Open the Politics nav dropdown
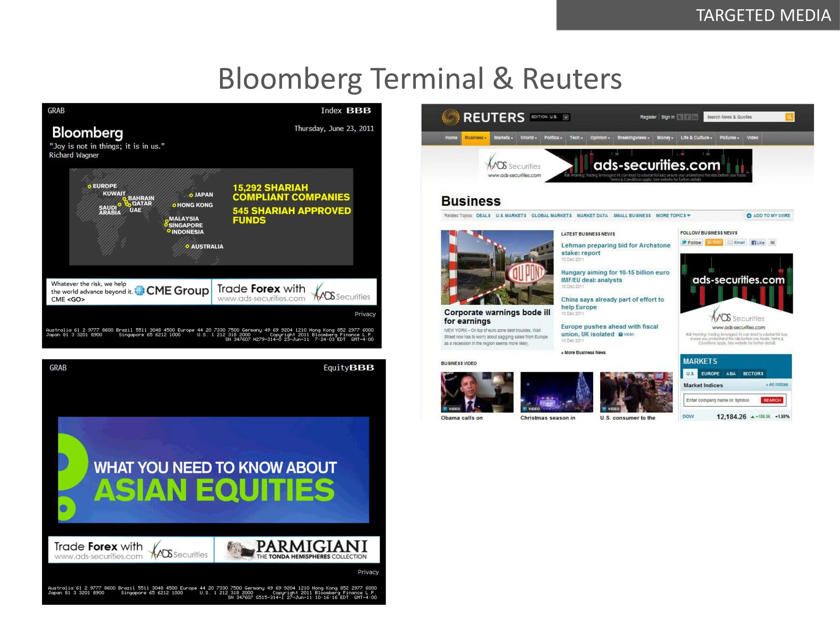Screen dimensions: 840x630 553,138
